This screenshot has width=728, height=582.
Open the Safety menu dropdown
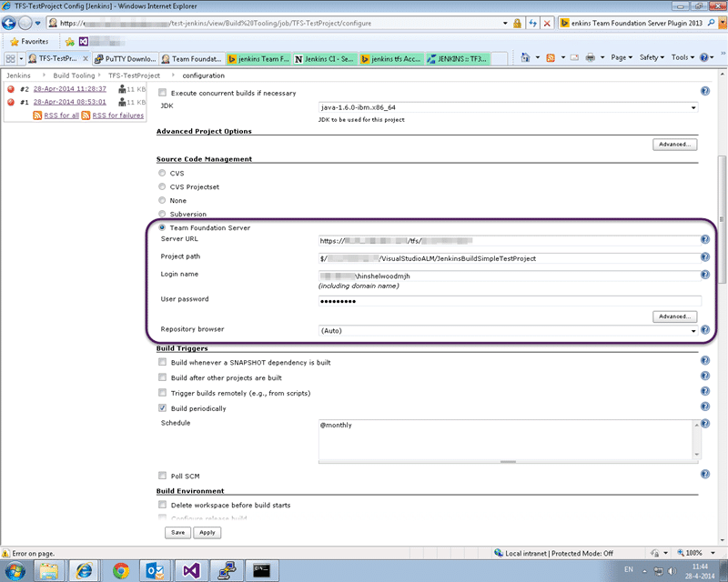pos(652,57)
